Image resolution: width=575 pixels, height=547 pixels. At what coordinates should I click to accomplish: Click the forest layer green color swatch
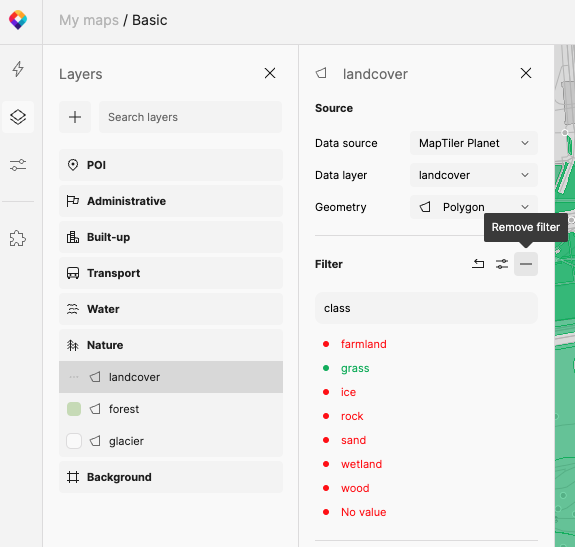[74, 409]
